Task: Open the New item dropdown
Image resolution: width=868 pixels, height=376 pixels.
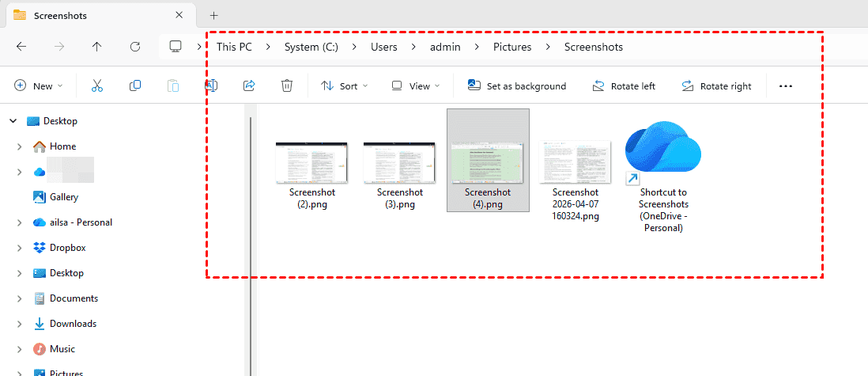Action: coord(39,85)
